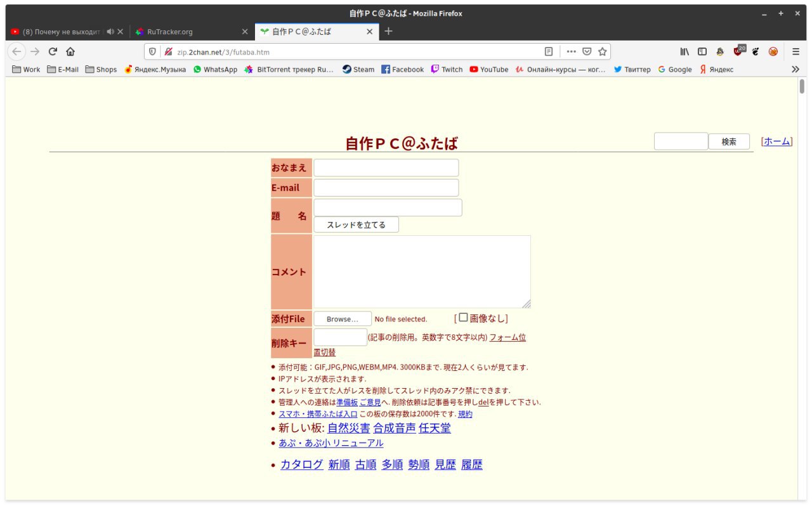Open the 勢順 sort link
The height and width of the screenshot is (506, 812).
(x=419, y=464)
